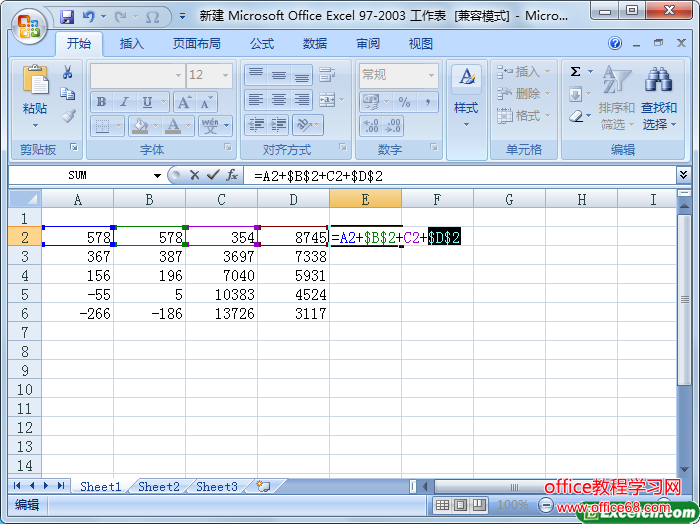Screen dimensions: 700x524
Task: Center text horizontally in cell
Action: [x=279, y=100]
